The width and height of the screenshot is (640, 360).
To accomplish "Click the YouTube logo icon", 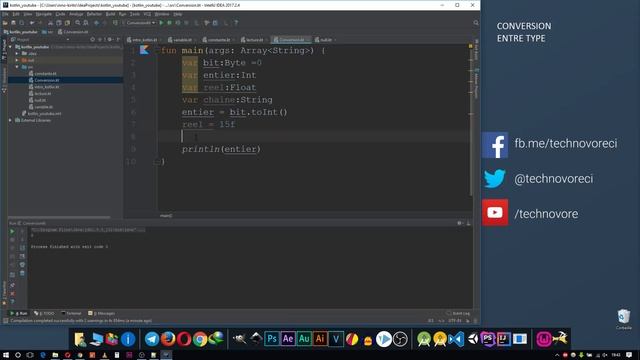I will click(495, 212).
